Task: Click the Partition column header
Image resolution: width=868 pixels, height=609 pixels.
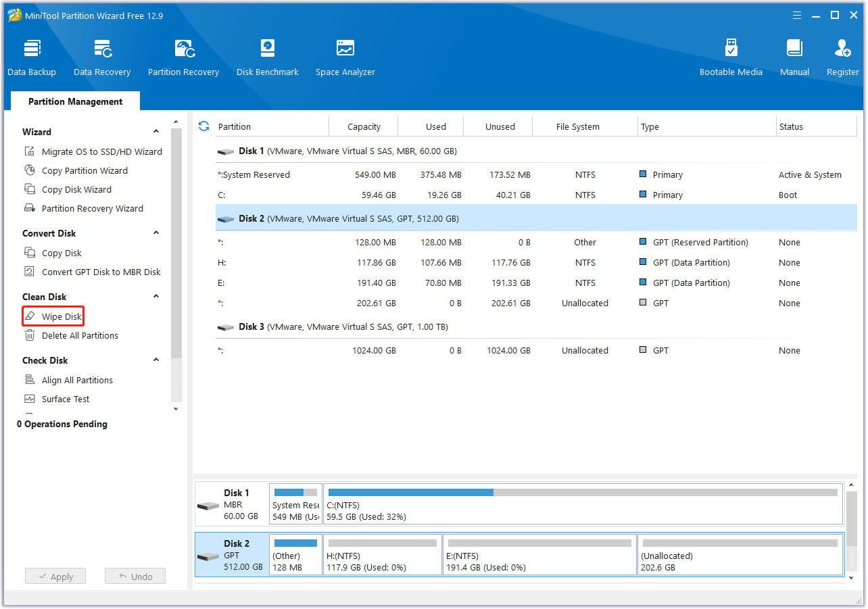Action: (x=272, y=126)
